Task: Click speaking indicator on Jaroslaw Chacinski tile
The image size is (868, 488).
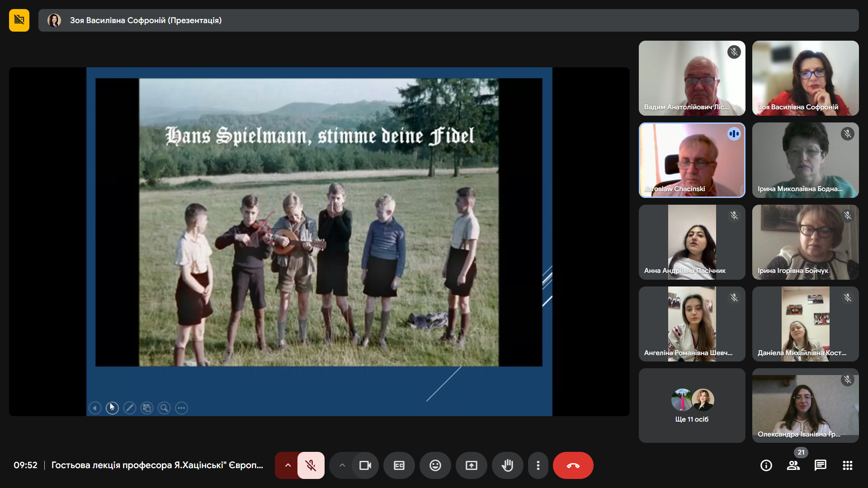Action: [734, 134]
